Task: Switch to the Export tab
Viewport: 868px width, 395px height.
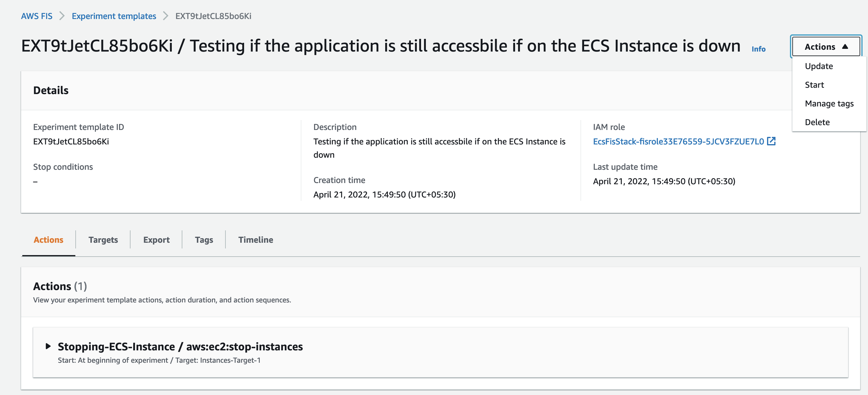Action: pos(156,240)
